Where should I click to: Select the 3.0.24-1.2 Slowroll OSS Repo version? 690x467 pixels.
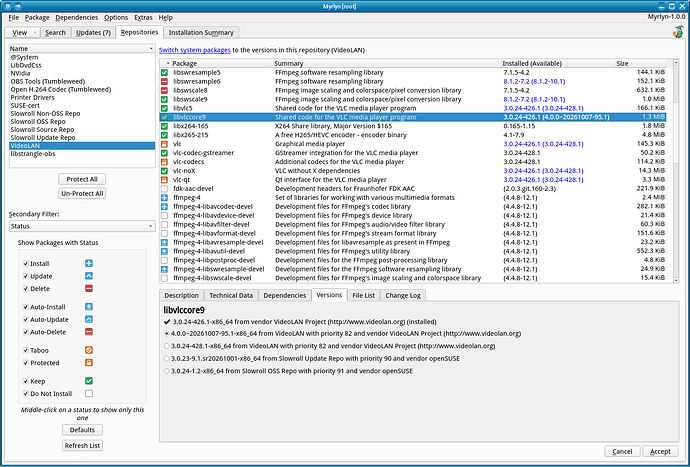pos(167,371)
